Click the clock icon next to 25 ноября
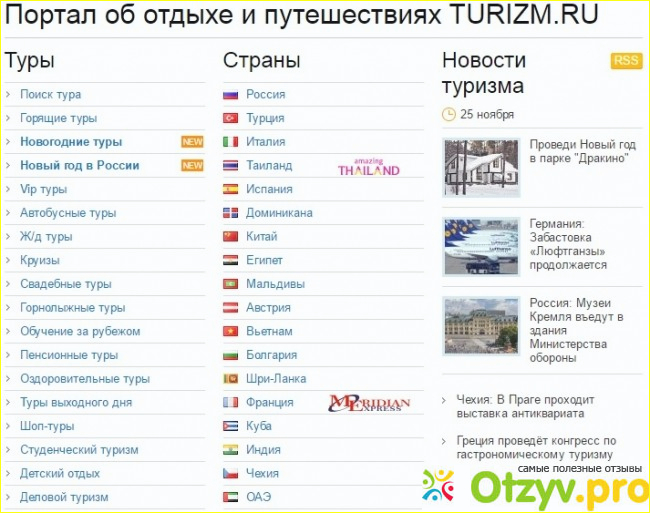The width and height of the screenshot is (650, 513). click(x=449, y=114)
